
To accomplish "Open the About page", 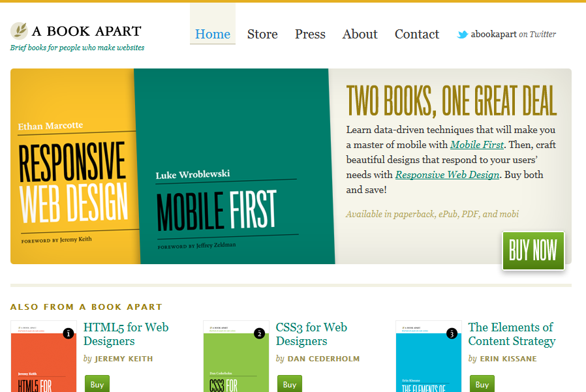I will (x=360, y=34).
